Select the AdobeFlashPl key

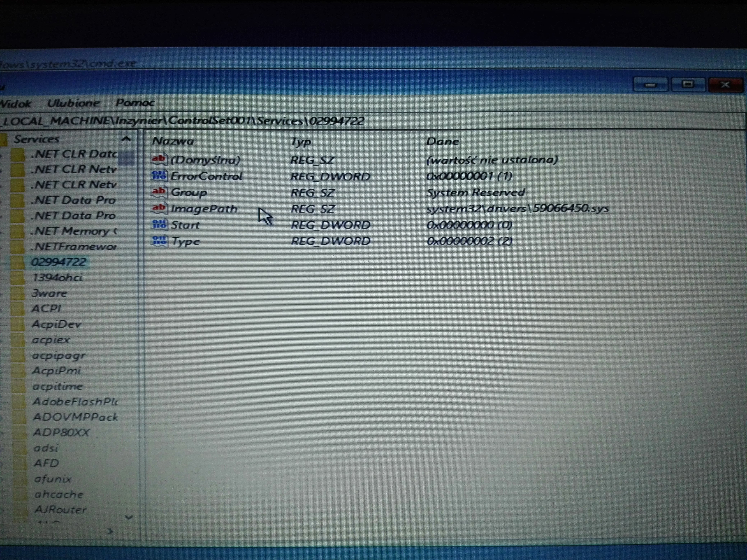tap(75, 402)
